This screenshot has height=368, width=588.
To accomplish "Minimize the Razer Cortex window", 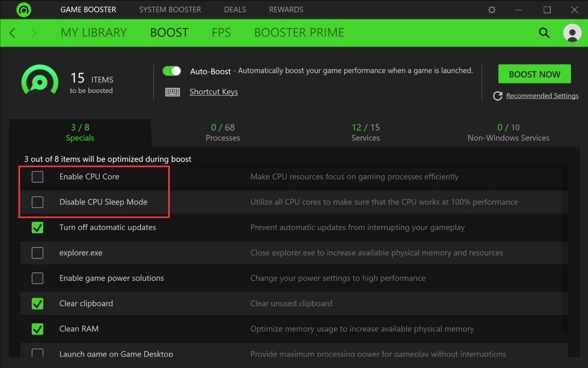I will [x=520, y=10].
